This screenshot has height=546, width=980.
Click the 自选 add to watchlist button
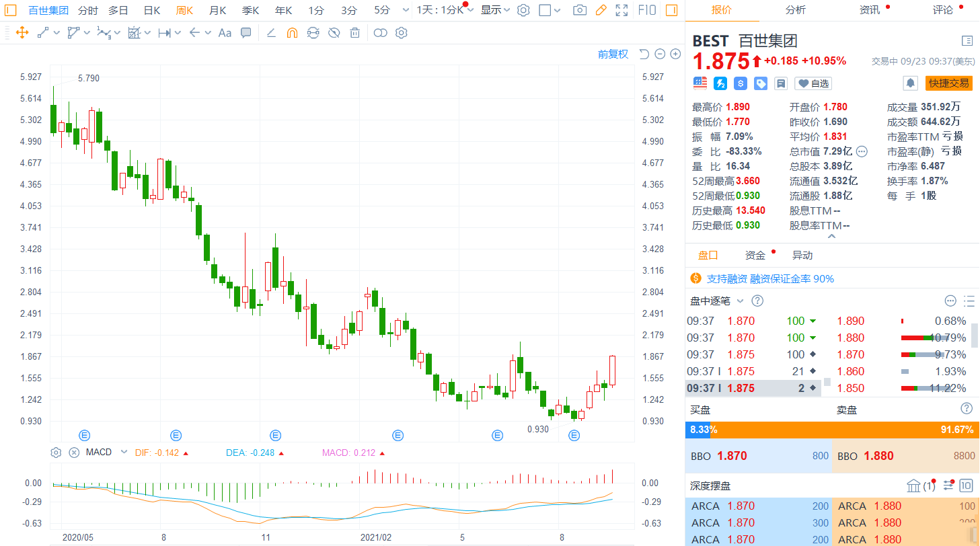pyautogui.click(x=813, y=83)
